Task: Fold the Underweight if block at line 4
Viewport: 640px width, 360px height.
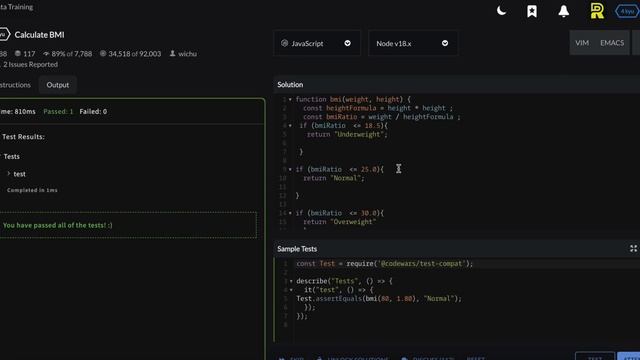Action: [290, 125]
